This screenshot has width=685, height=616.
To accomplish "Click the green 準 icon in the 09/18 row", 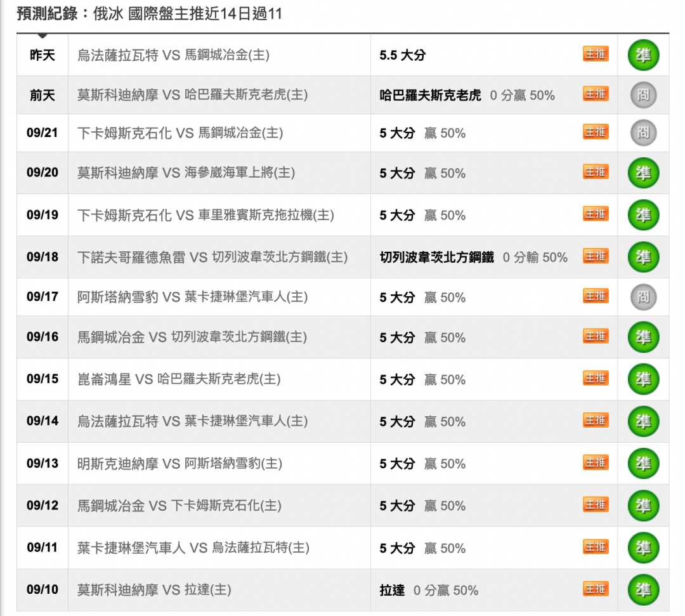I will (643, 257).
